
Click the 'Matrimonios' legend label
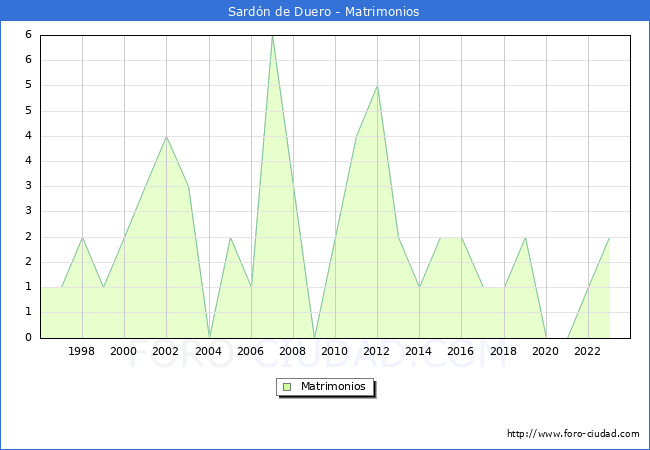click(333, 386)
